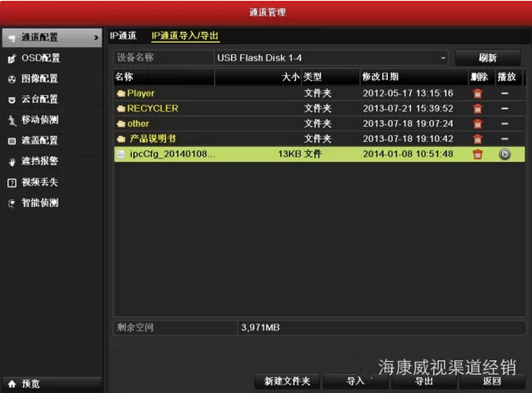Delete the other folder
This screenshot has width=532, height=393.
pyautogui.click(x=478, y=124)
